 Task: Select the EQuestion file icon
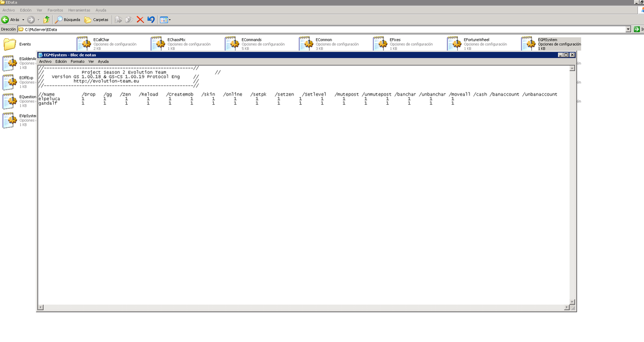tap(10, 101)
